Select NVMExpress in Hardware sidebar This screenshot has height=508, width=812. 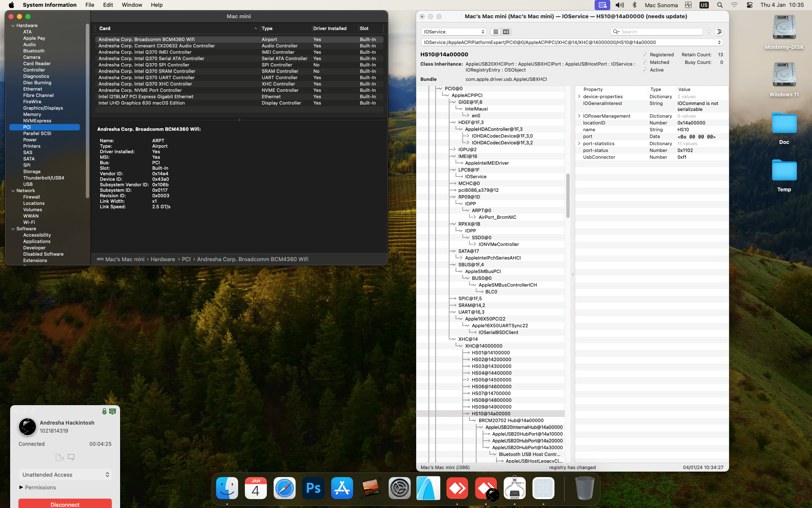tap(37, 121)
